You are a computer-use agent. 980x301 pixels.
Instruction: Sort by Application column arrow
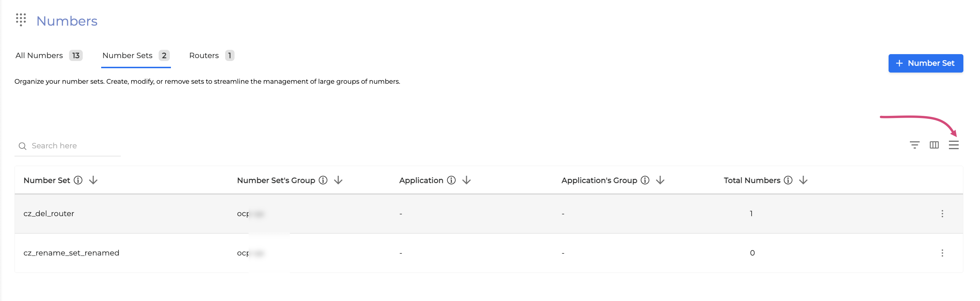click(x=467, y=180)
